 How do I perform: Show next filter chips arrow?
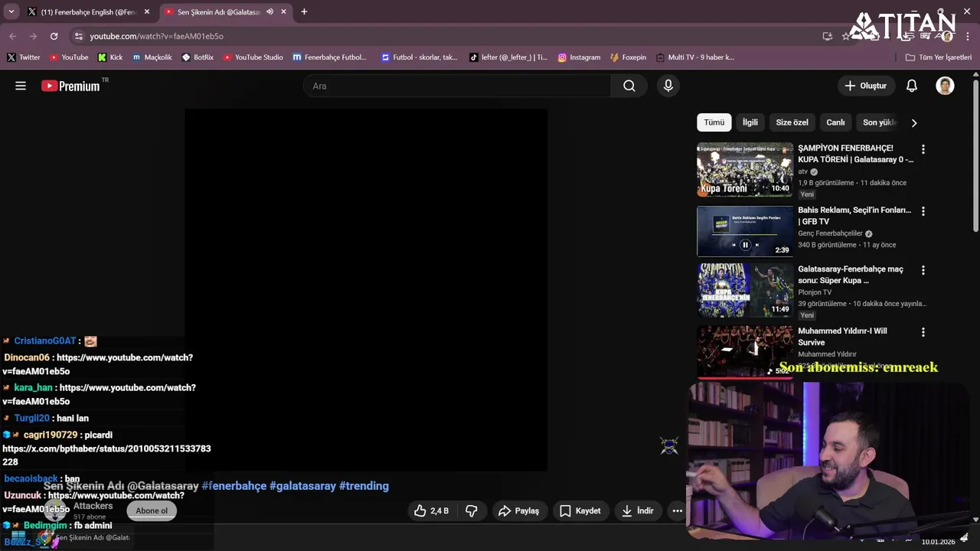pyautogui.click(x=913, y=122)
